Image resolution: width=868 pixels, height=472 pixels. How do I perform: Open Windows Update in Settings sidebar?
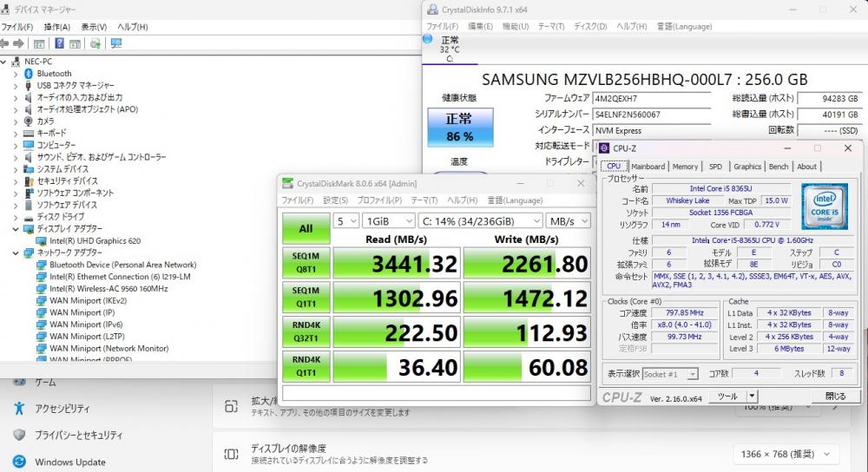click(69, 462)
